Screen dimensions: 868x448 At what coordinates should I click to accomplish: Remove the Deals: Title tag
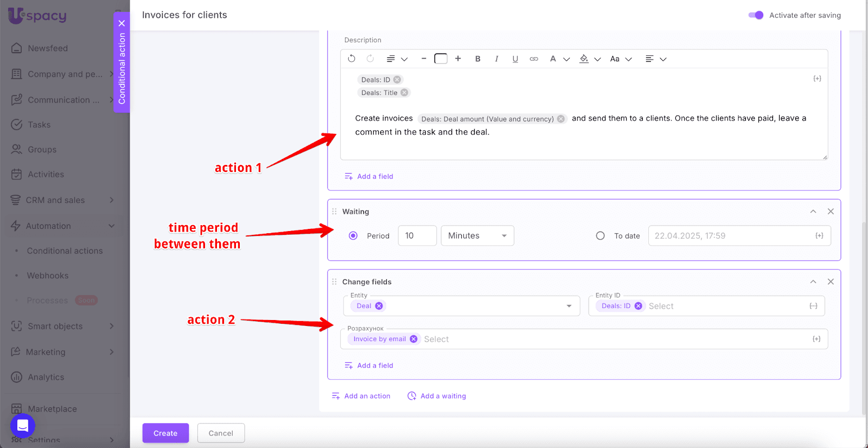[404, 93]
